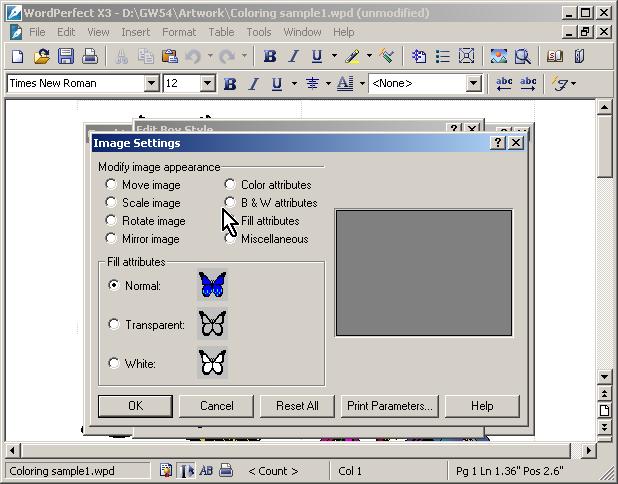618x484 pixels.
Task: Click the Underline U in property bar
Action: click(277, 84)
